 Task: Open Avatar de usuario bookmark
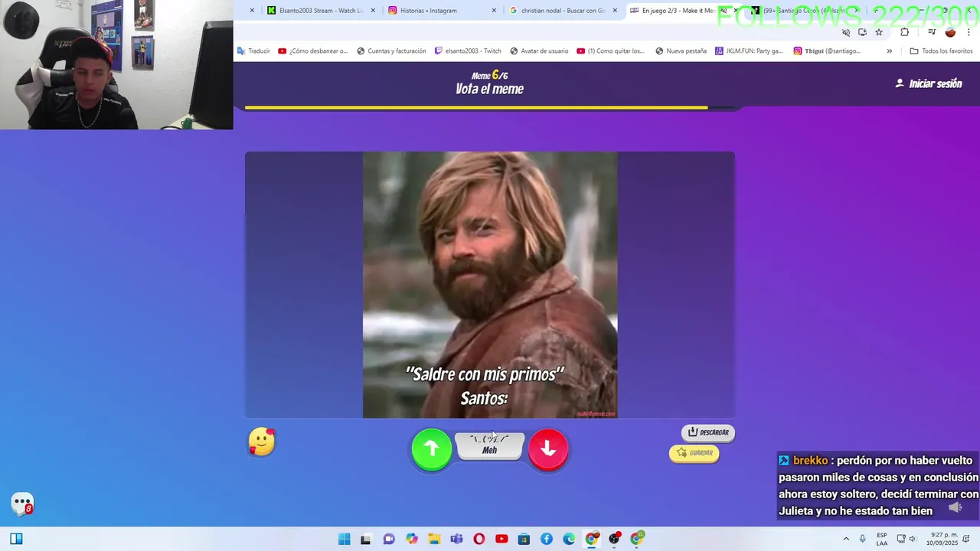pyautogui.click(x=539, y=51)
